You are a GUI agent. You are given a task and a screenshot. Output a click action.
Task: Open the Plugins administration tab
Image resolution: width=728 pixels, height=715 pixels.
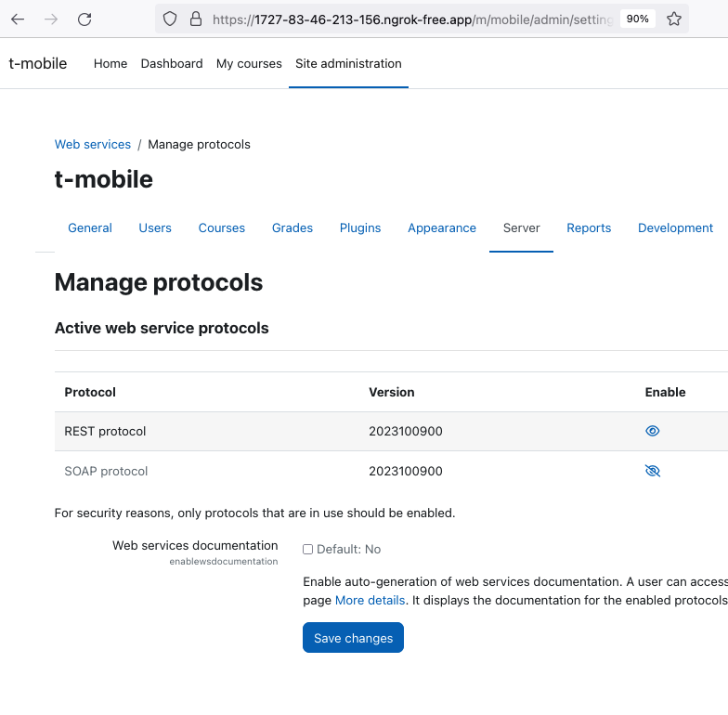tap(360, 228)
